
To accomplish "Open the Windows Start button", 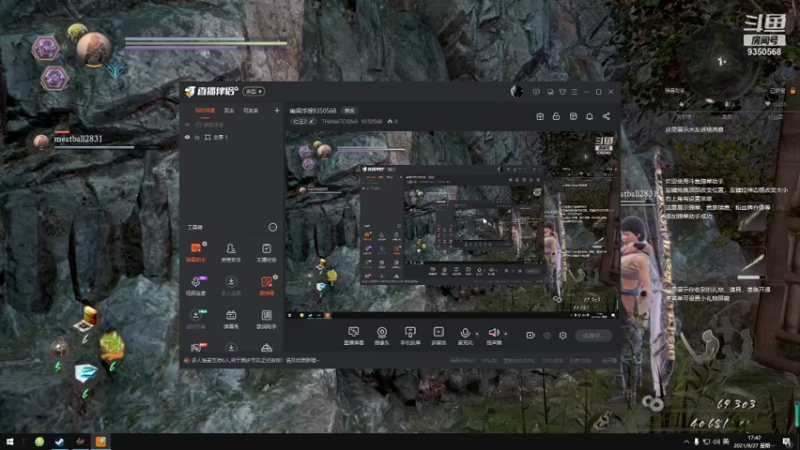I will point(10,442).
